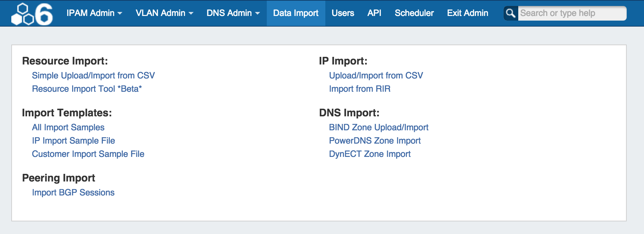
Task: Open BIND Zone Upload/Import
Action: click(379, 127)
